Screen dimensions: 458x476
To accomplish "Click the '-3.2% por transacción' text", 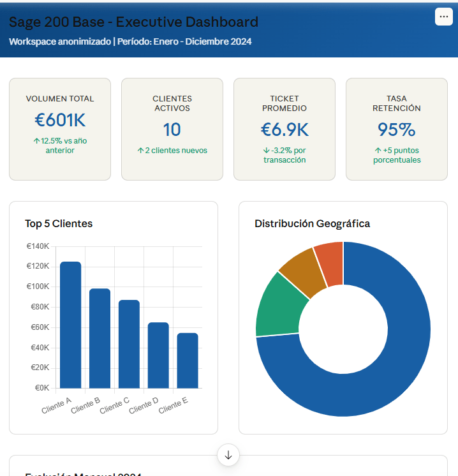I will point(284,155).
